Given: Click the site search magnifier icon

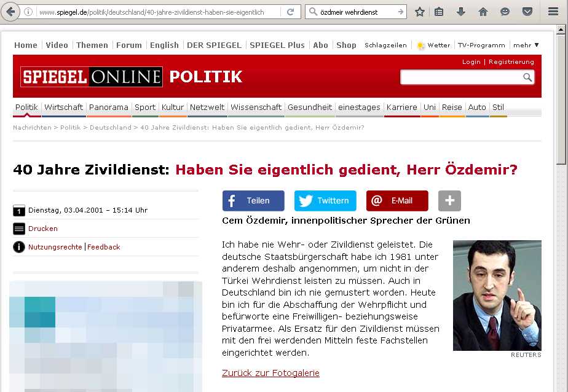Looking at the screenshot, I should pyautogui.click(x=527, y=77).
